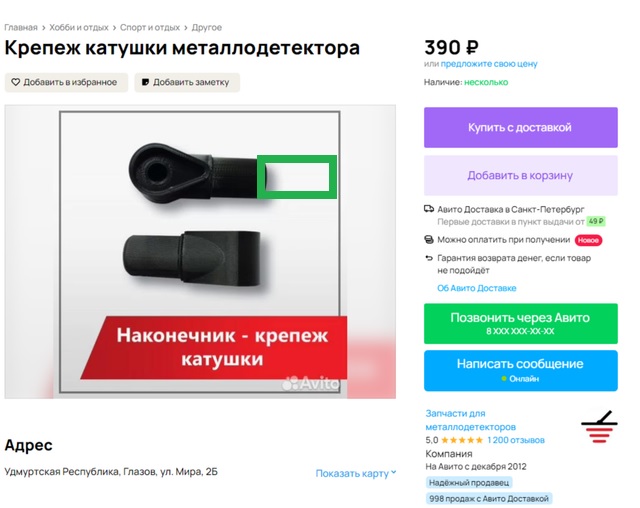640x508 pixels.
Task: Open the Главная breadcrumb
Action: click(21, 27)
